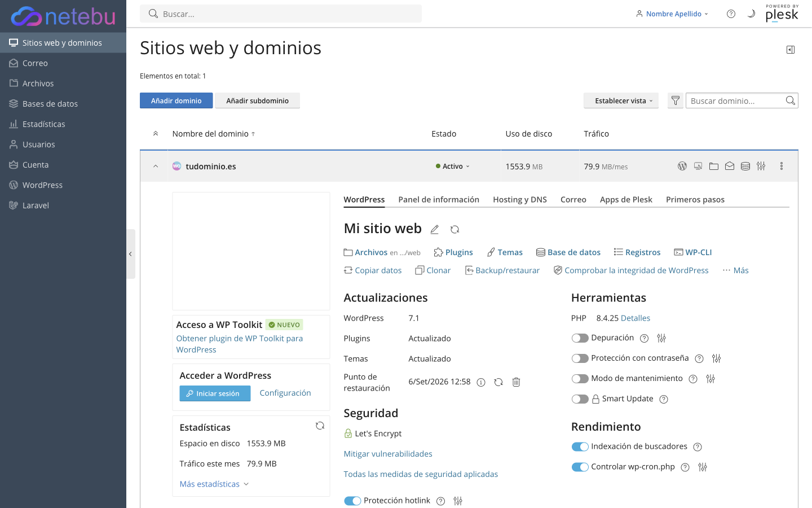Disable Controlar wp-cron.php toggle
The image size is (812, 508).
(580, 467)
